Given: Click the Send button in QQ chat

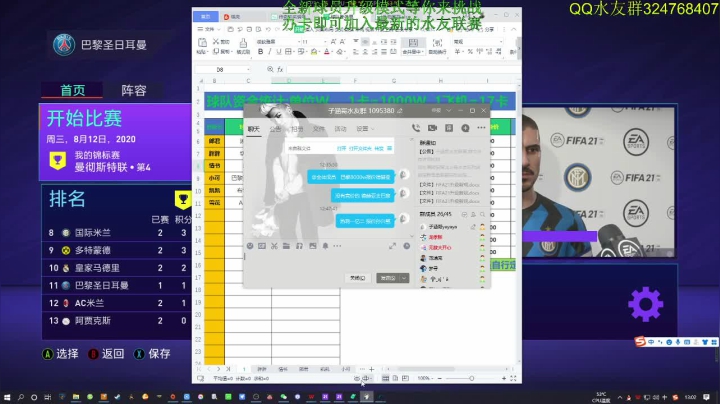Looking at the screenshot, I should (x=388, y=278).
